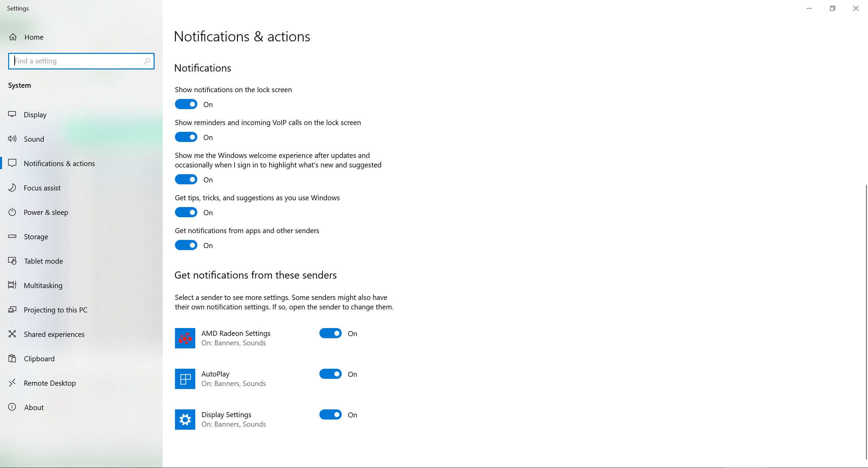
Task: Click the AMD Radeon Settings app icon
Action: point(185,337)
